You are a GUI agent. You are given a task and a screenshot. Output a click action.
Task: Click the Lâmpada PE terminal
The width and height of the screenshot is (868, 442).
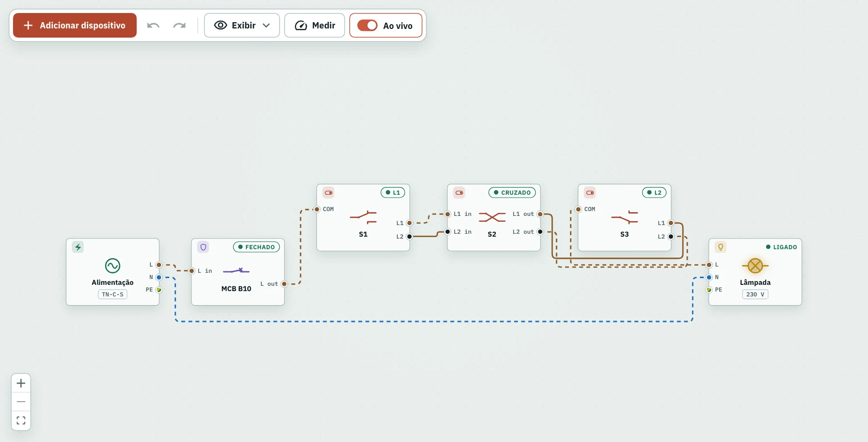pyautogui.click(x=709, y=290)
